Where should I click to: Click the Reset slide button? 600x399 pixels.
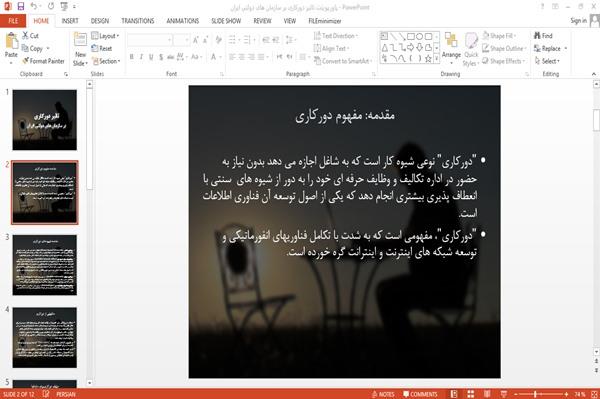click(x=102, y=49)
